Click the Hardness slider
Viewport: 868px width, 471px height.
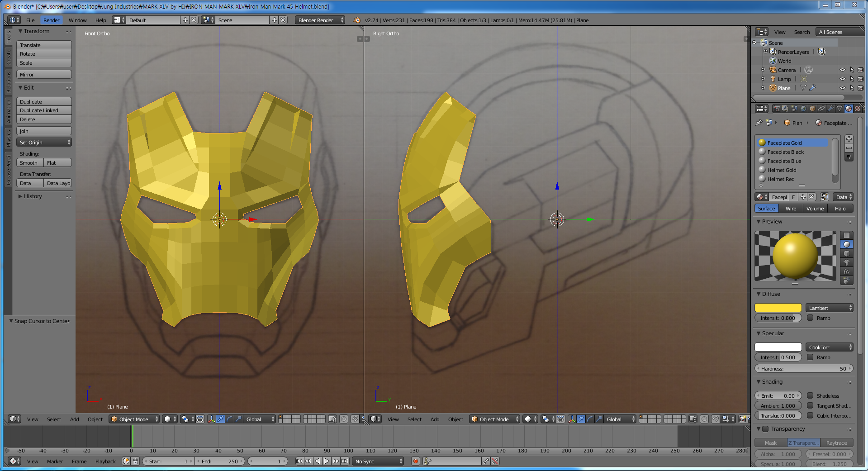pos(804,368)
